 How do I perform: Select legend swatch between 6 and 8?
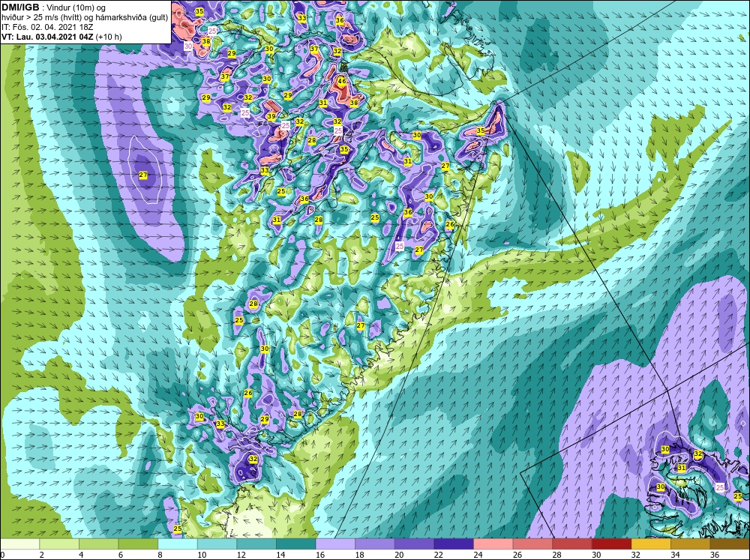138,544
